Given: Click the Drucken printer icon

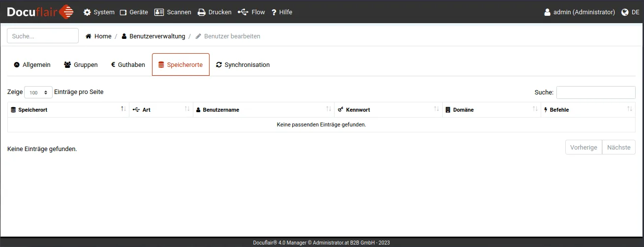Looking at the screenshot, I should [x=202, y=12].
